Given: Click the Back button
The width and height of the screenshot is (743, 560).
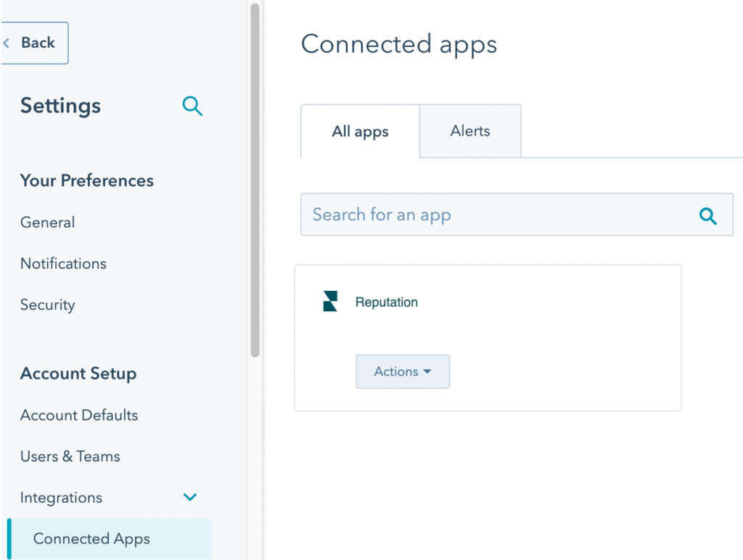Looking at the screenshot, I should [x=36, y=43].
